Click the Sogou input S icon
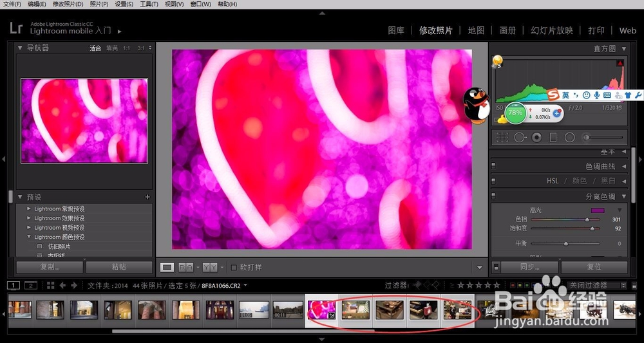 coord(553,95)
